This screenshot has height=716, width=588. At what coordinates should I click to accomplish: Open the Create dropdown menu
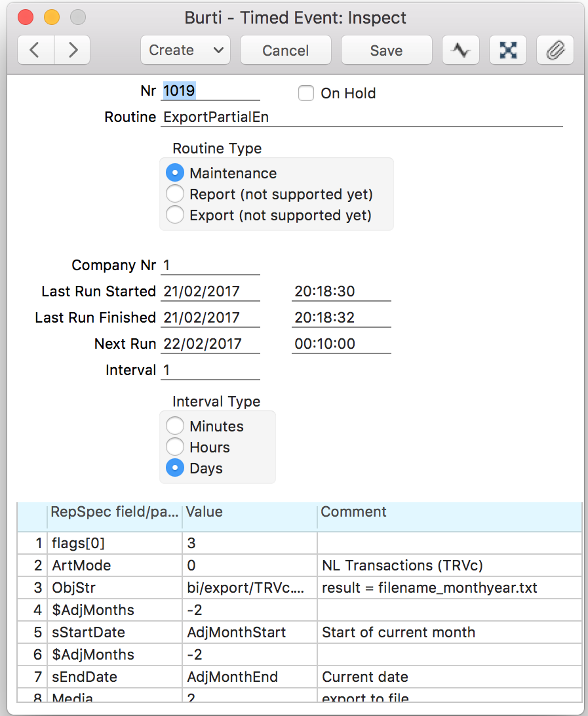coord(185,50)
